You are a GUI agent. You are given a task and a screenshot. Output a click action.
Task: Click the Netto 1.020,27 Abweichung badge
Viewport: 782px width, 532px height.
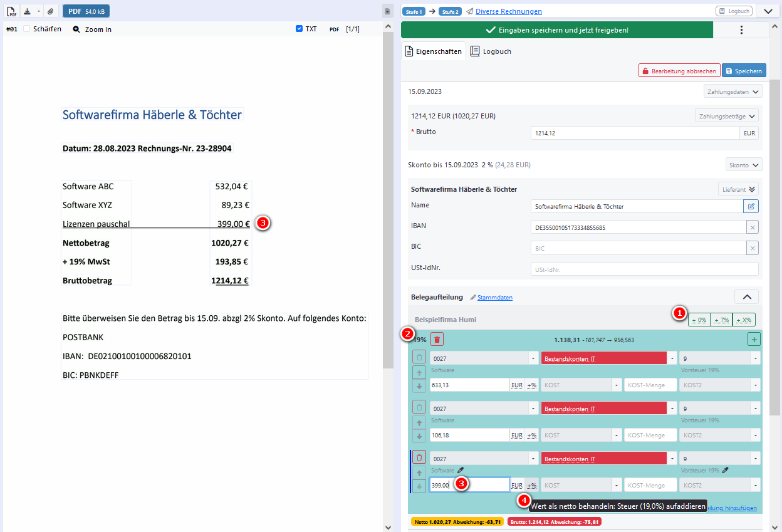457,521
